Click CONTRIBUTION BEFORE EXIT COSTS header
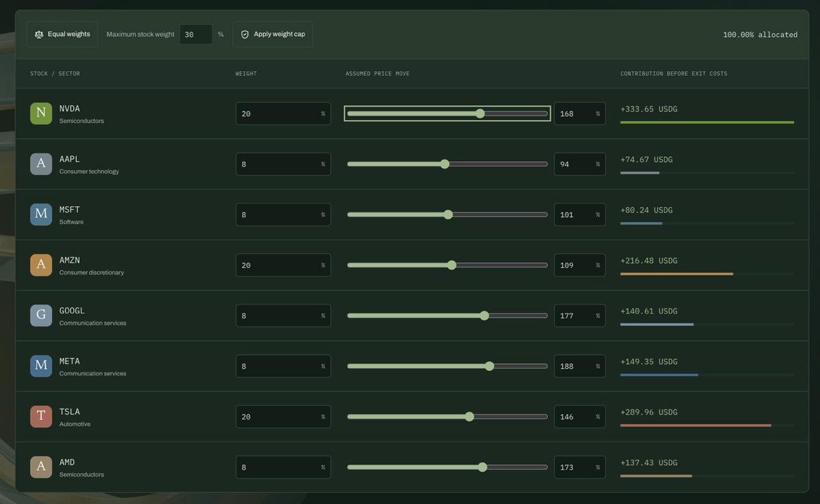The height and width of the screenshot is (504, 820). (674, 74)
